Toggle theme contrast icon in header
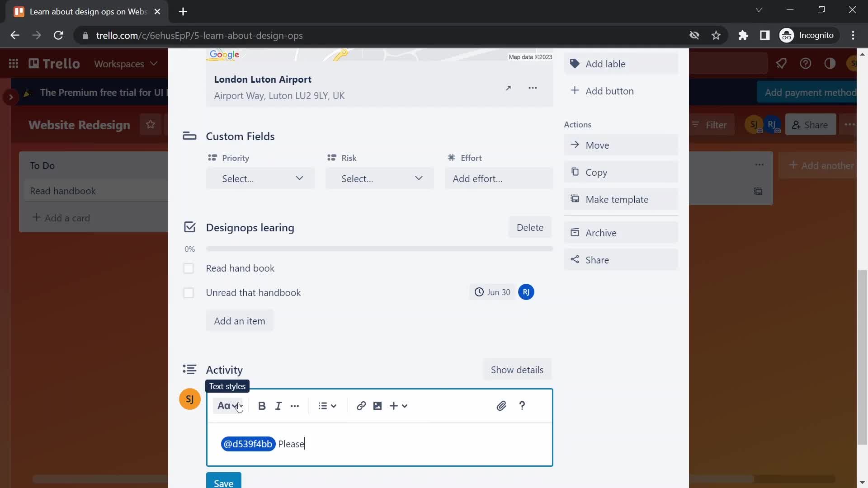The width and height of the screenshot is (868, 488). pyautogui.click(x=830, y=64)
